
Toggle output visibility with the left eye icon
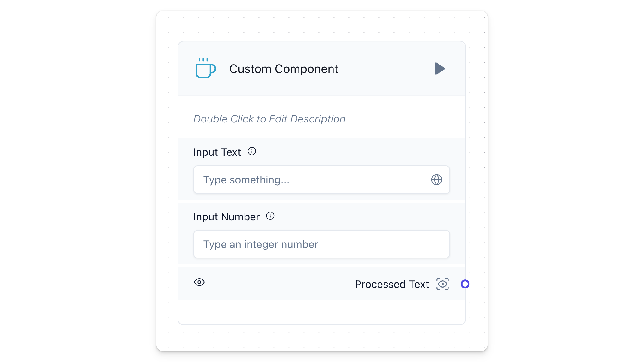click(x=199, y=282)
